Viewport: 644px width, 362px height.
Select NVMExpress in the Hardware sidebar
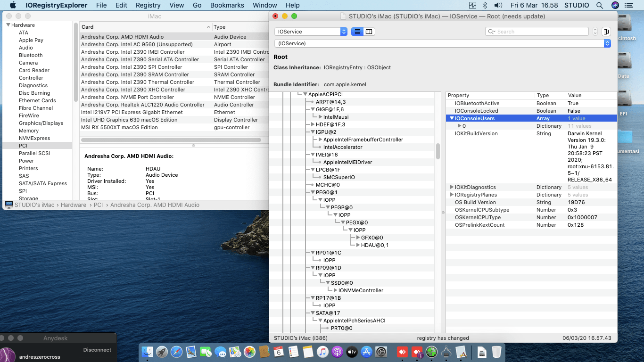(x=34, y=138)
